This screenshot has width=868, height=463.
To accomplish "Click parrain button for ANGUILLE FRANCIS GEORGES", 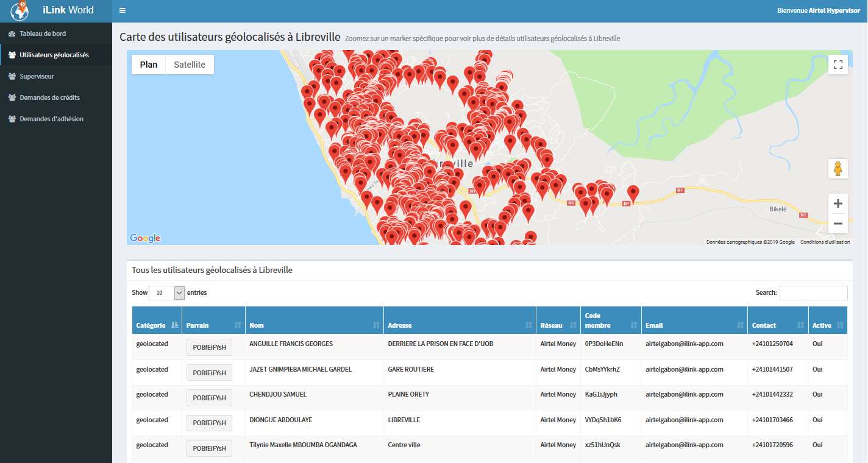I will 209,347.
